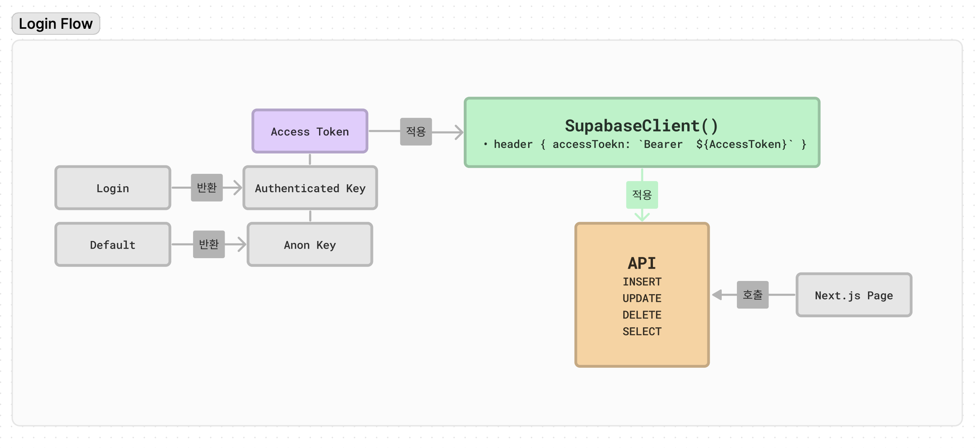Click the 호출 label beside Next.js Page
The height and width of the screenshot is (448, 980).
pos(752,295)
